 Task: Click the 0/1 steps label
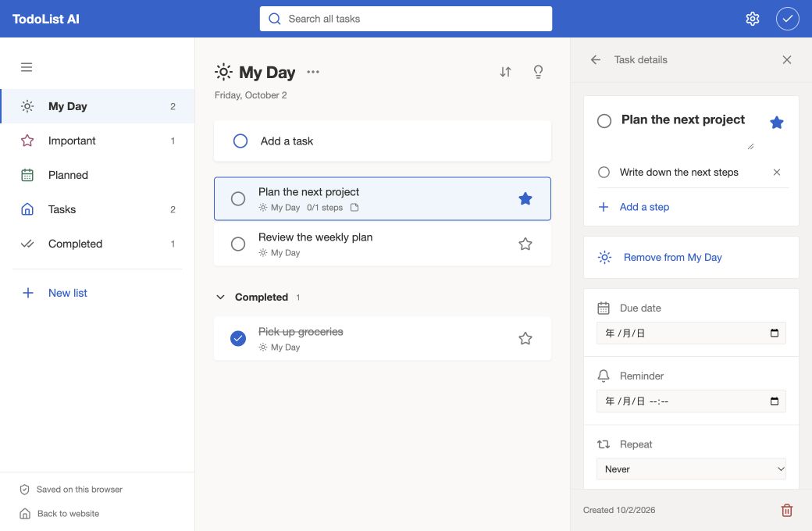coord(325,208)
